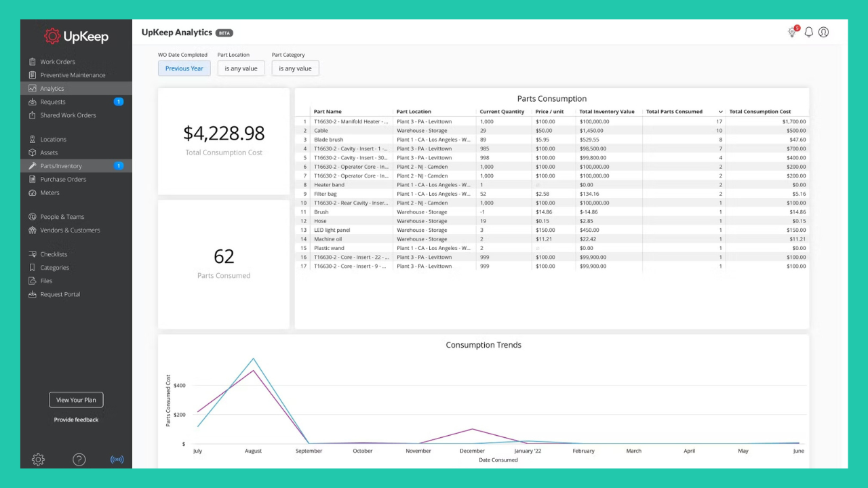Click the Provide feedback link
The width and height of the screenshot is (868, 488).
[x=76, y=420]
